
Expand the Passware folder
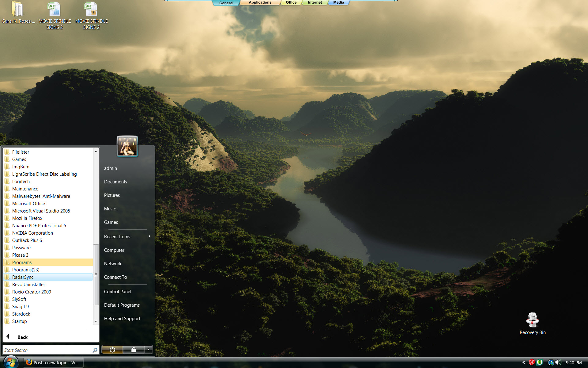point(48,248)
